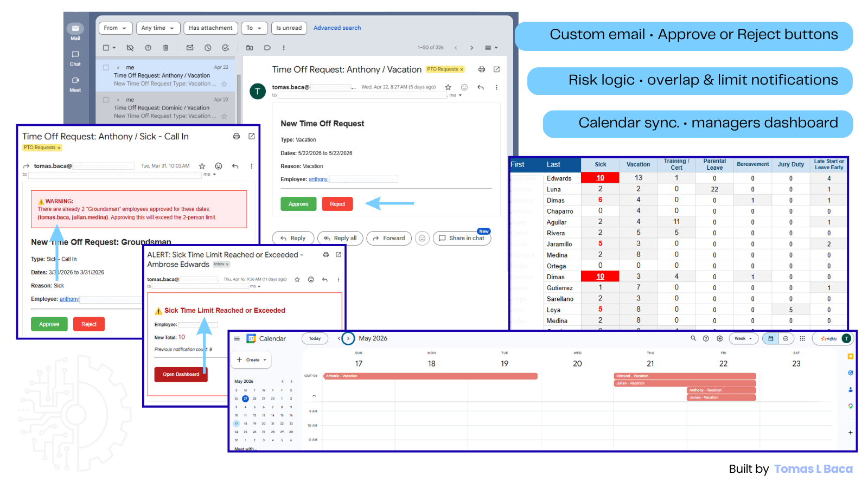Open select options arrow beside select-all checkbox
The image size is (868, 488).
pyautogui.click(x=114, y=48)
